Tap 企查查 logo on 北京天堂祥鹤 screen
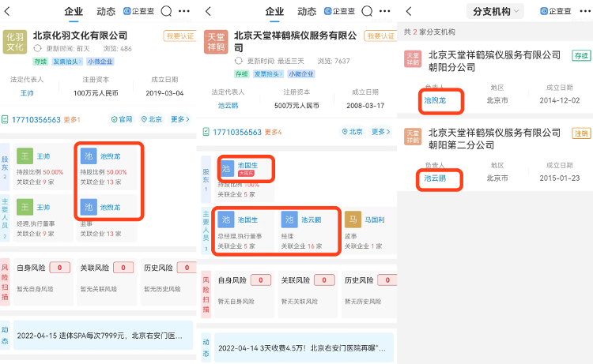Image resolution: width=593 pixels, height=364 pixels. click(340, 11)
